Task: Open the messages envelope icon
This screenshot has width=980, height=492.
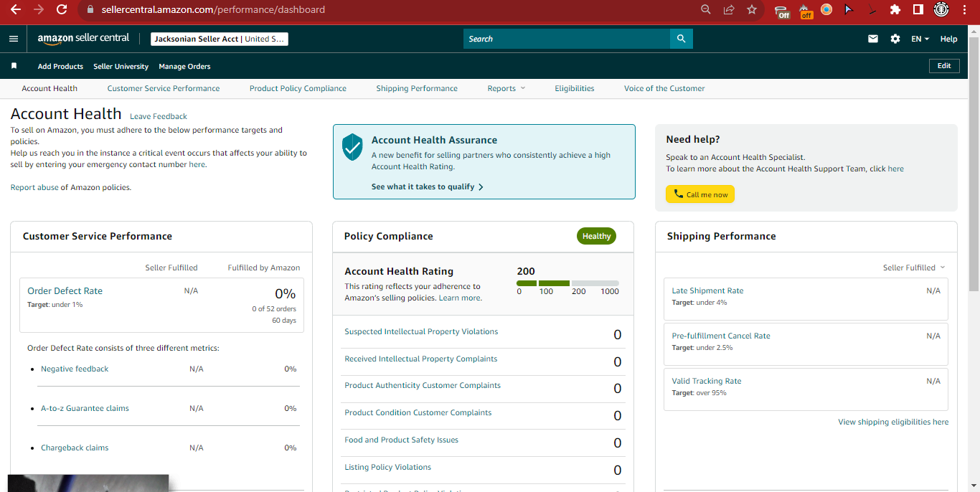Action: 873,39
